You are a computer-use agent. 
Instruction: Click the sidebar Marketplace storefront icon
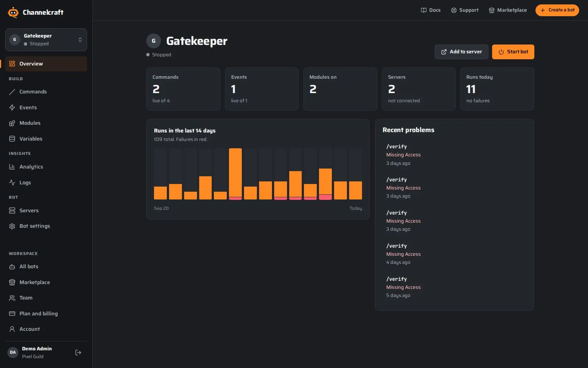(x=12, y=282)
